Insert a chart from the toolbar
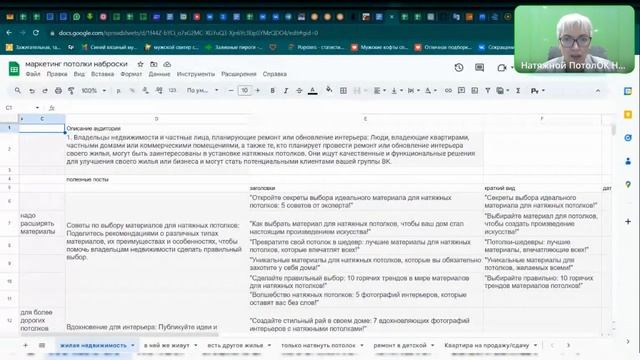The image size is (640, 360). 474,91
